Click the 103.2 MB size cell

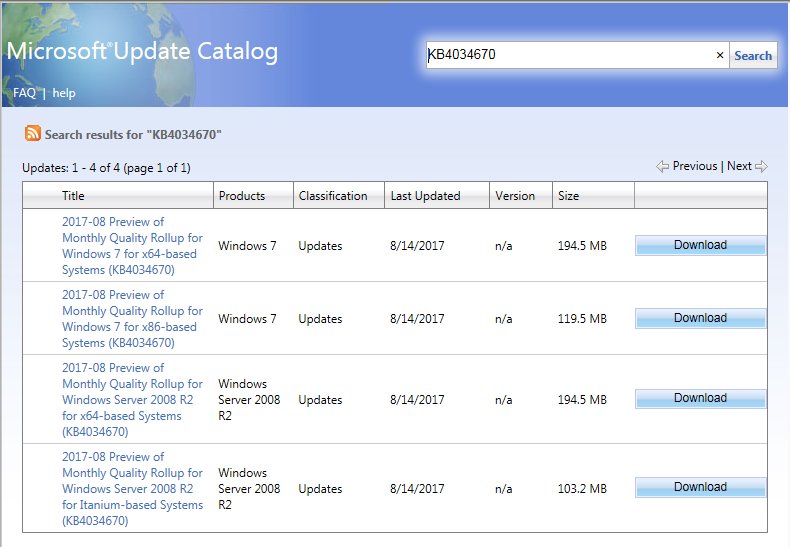point(582,489)
